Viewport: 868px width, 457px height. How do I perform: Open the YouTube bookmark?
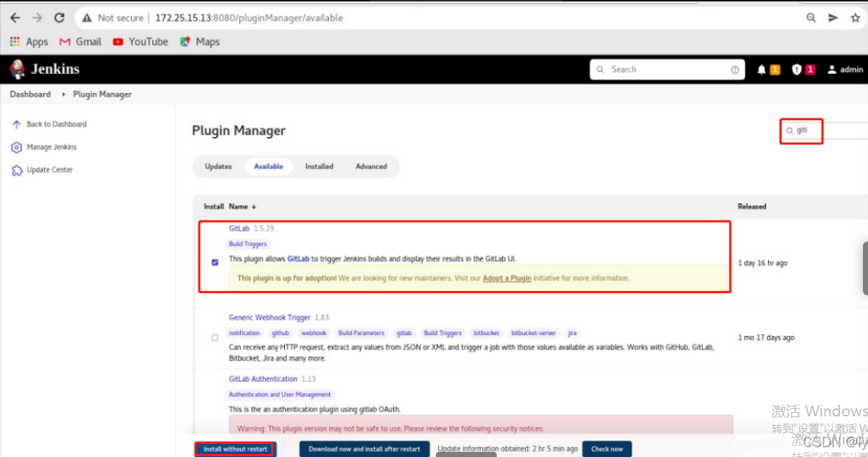[140, 41]
